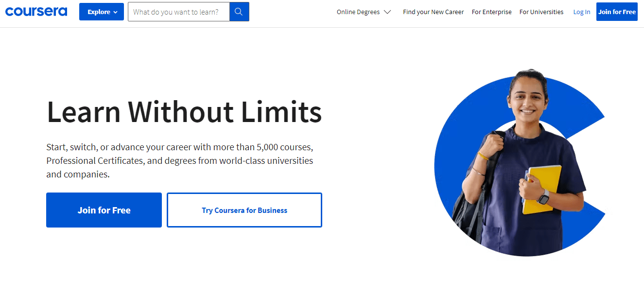The height and width of the screenshot is (281, 644).
Task: Open the Online Degrees menu label
Action: coord(358,12)
